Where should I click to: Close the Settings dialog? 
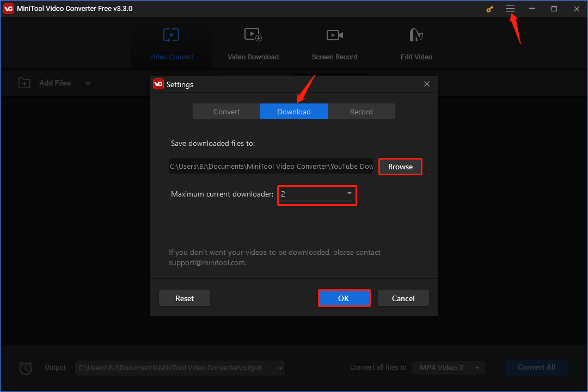point(427,84)
